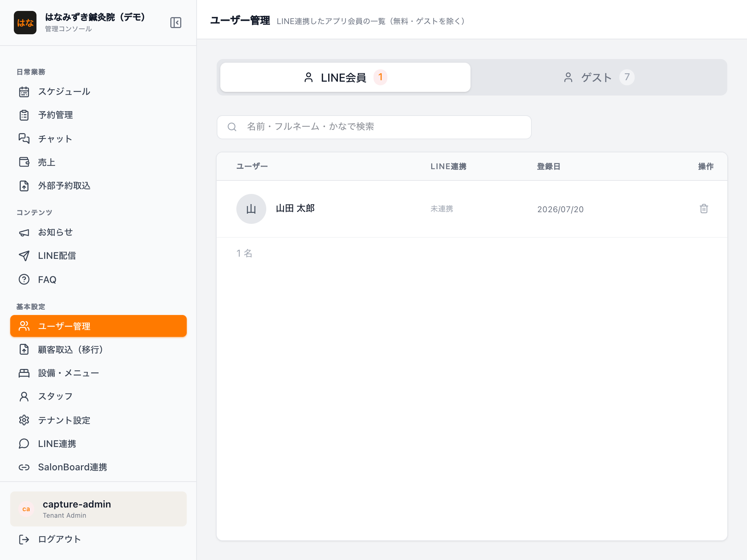Go to 売上 menu item
The width and height of the screenshot is (747, 560).
tap(98, 162)
